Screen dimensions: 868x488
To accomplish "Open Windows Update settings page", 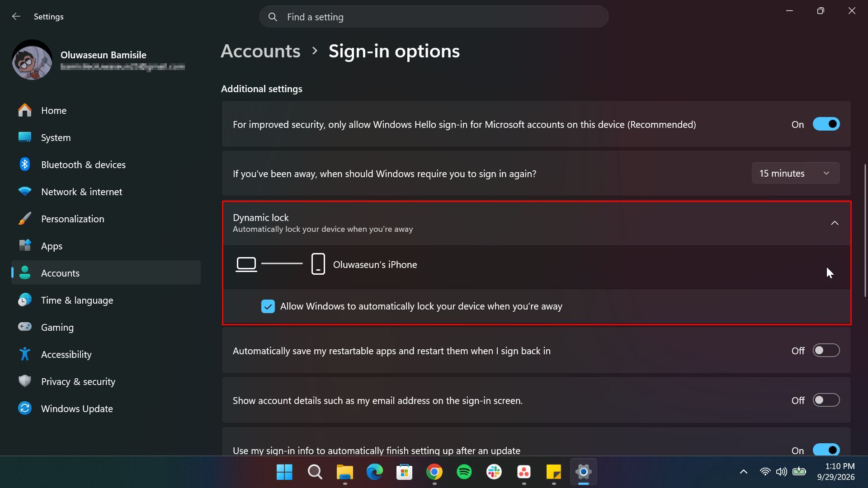I will (106, 408).
